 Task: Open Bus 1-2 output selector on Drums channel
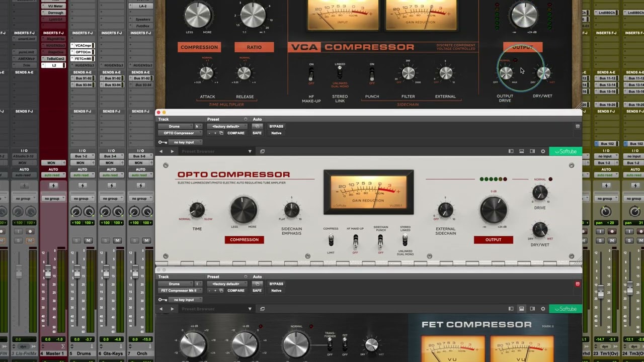click(x=83, y=156)
